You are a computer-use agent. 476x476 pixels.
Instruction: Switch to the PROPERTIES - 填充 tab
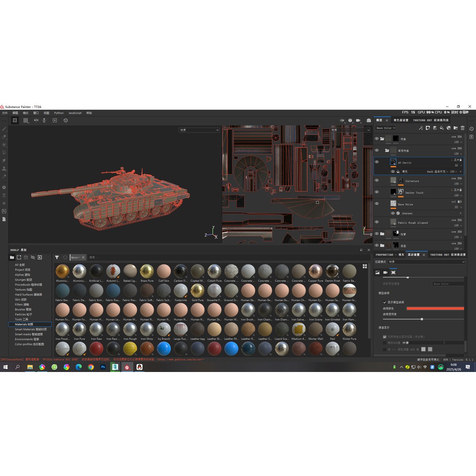tap(390, 255)
